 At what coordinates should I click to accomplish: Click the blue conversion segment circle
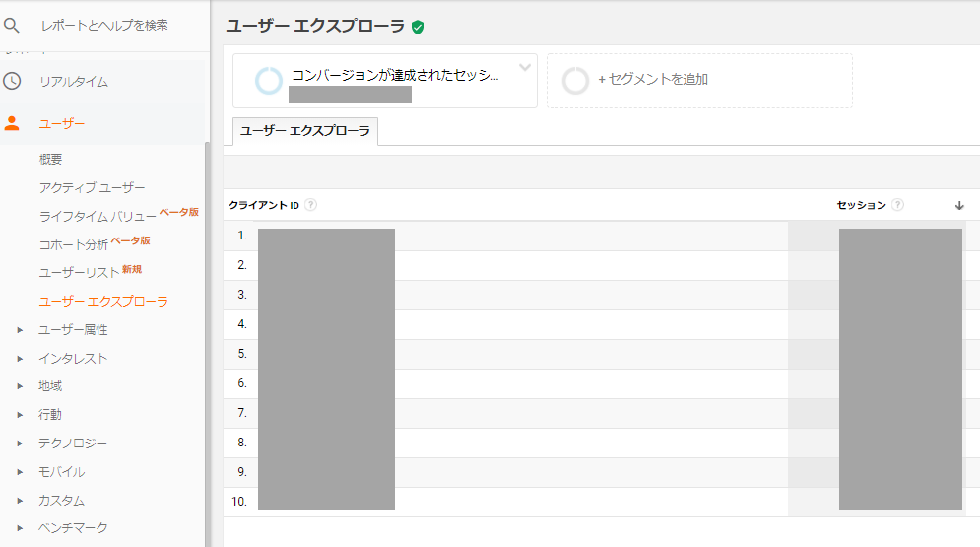pos(269,81)
